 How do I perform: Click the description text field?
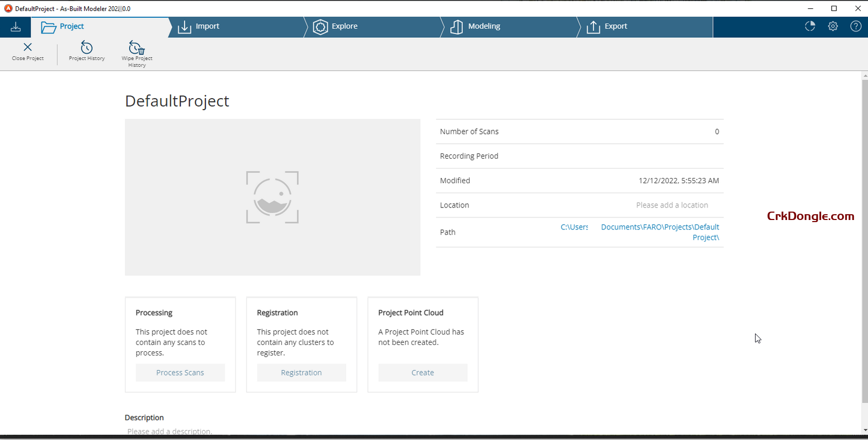coord(170,431)
